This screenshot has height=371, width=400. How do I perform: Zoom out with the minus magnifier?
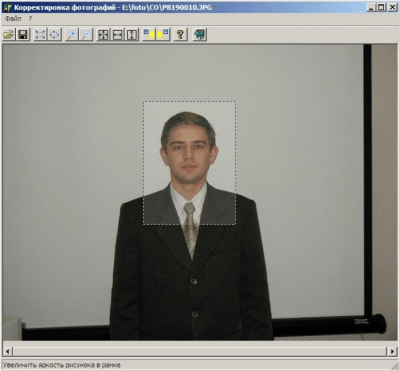coord(86,34)
